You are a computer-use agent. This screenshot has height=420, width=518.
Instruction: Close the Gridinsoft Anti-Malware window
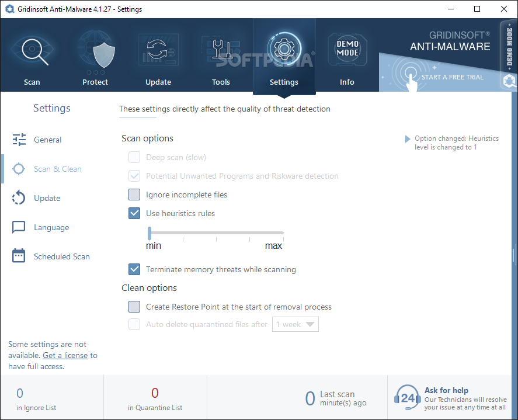point(504,9)
